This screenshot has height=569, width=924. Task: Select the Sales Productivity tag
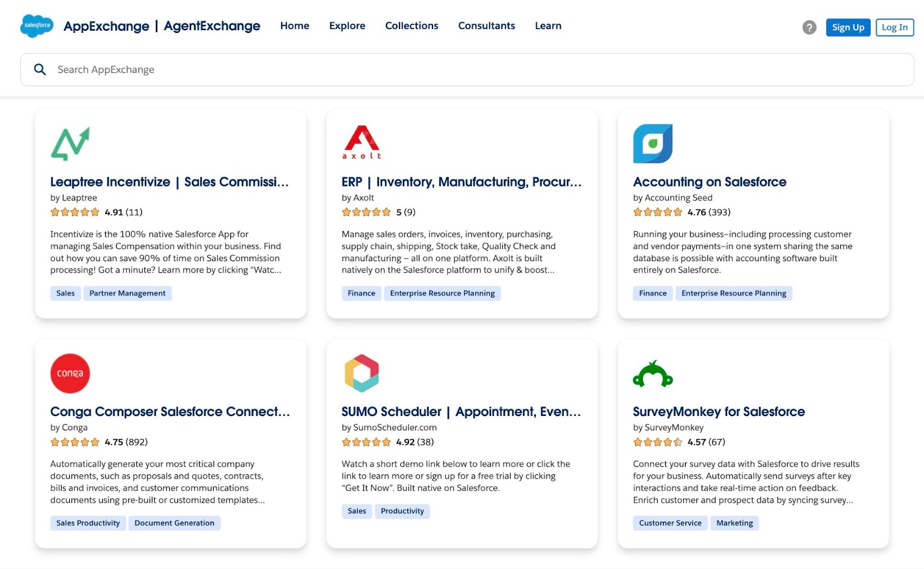(88, 523)
